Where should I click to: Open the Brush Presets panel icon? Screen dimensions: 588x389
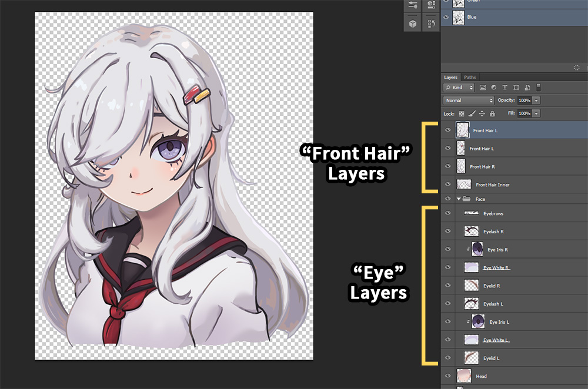coord(413,5)
